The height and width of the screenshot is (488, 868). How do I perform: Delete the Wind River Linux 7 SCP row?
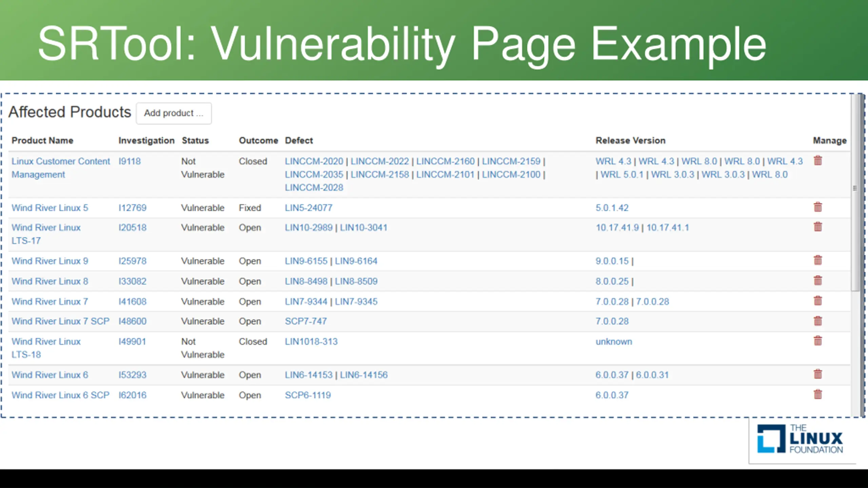tap(818, 321)
